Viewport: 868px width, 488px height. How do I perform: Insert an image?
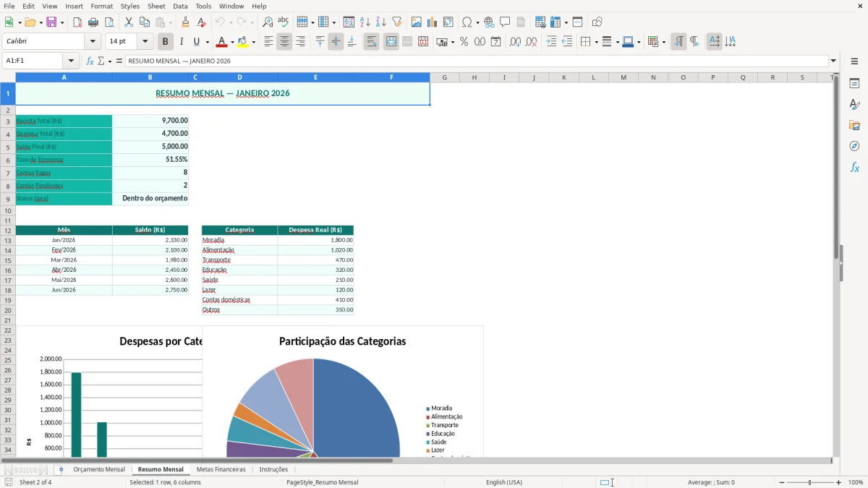pyautogui.click(x=417, y=22)
